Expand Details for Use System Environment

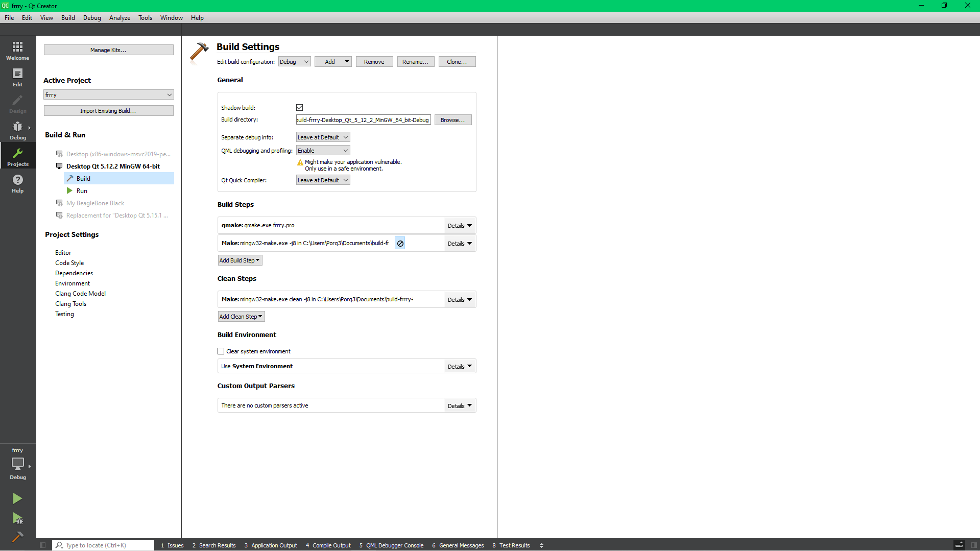click(x=460, y=367)
